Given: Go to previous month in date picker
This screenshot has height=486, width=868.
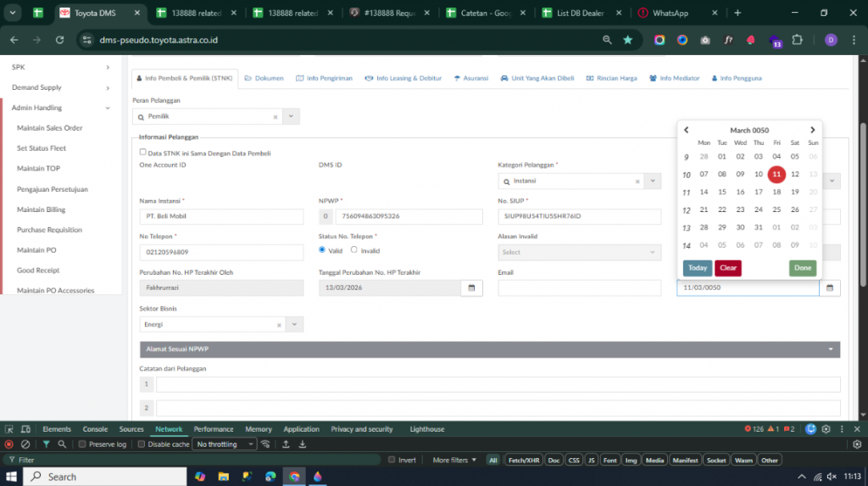Looking at the screenshot, I should click(687, 130).
